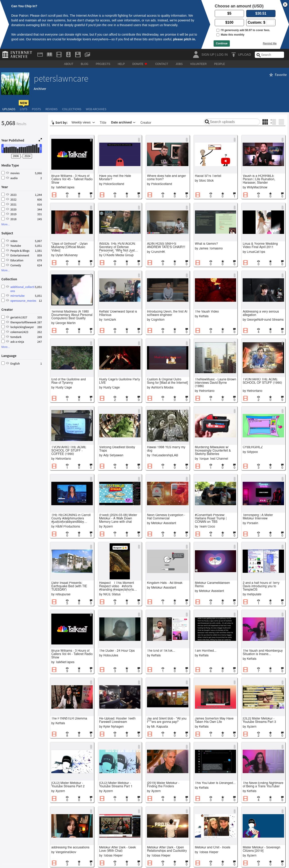Tick the movies media type checkbox
This screenshot has height=868, width=289.
pyautogui.click(x=3, y=173)
